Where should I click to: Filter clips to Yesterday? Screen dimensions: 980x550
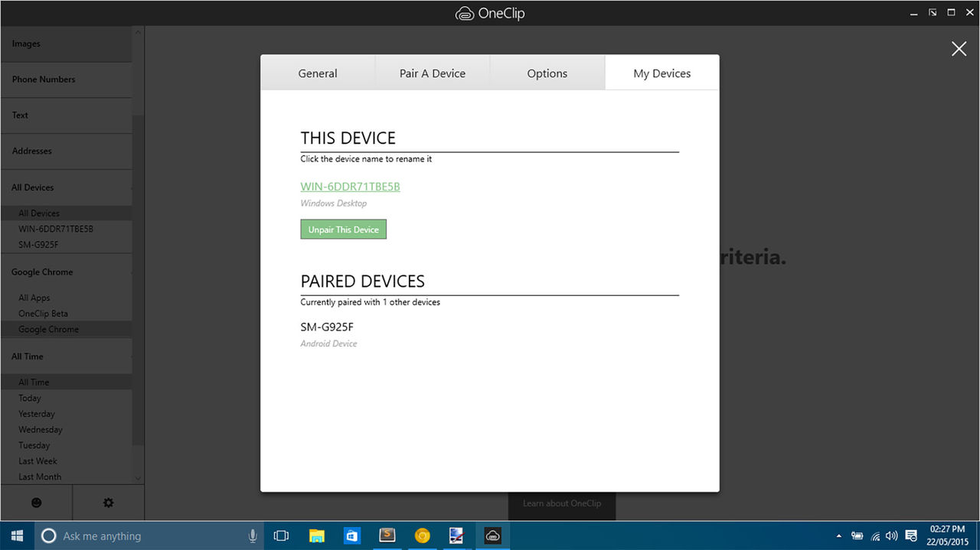[67, 414]
